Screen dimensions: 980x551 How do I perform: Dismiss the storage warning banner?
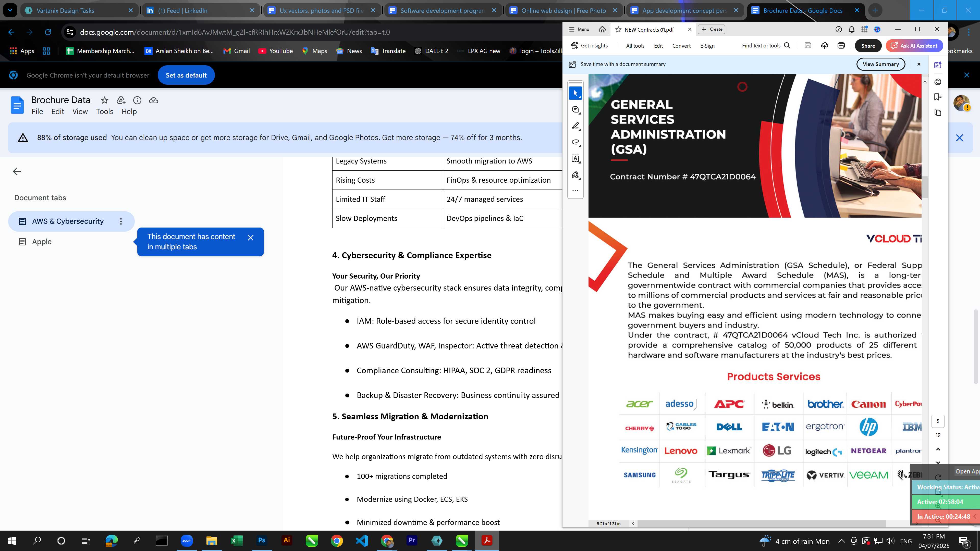point(960,138)
